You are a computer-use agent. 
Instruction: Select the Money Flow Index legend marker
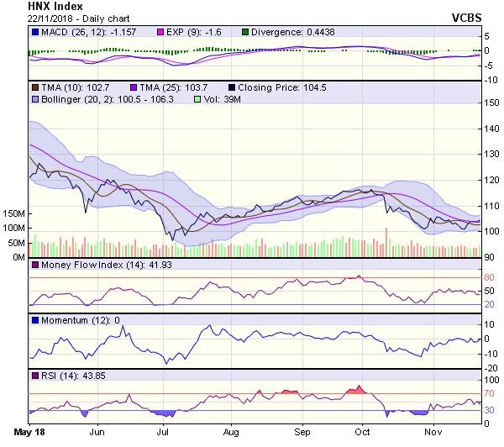coord(33,266)
